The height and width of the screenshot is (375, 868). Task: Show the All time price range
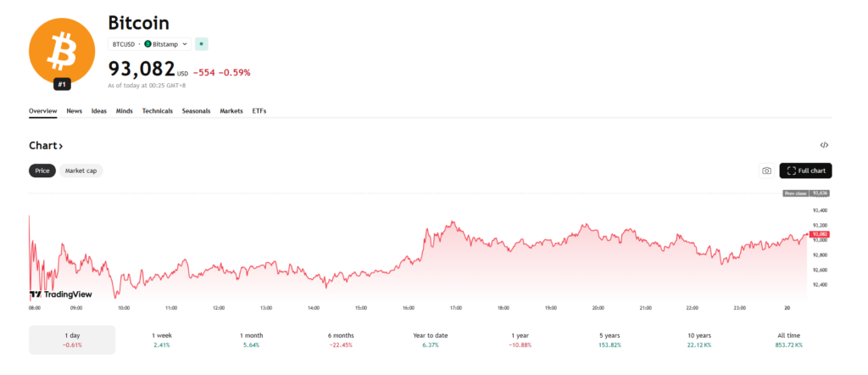pos(787,339)
